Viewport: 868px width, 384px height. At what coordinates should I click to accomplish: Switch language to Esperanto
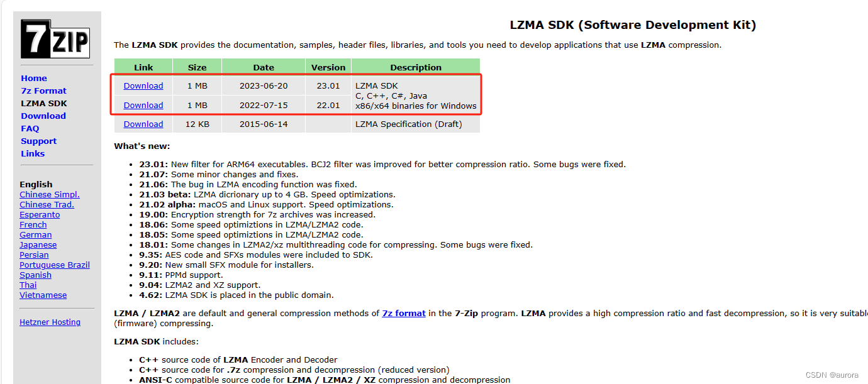click(40, 214)
